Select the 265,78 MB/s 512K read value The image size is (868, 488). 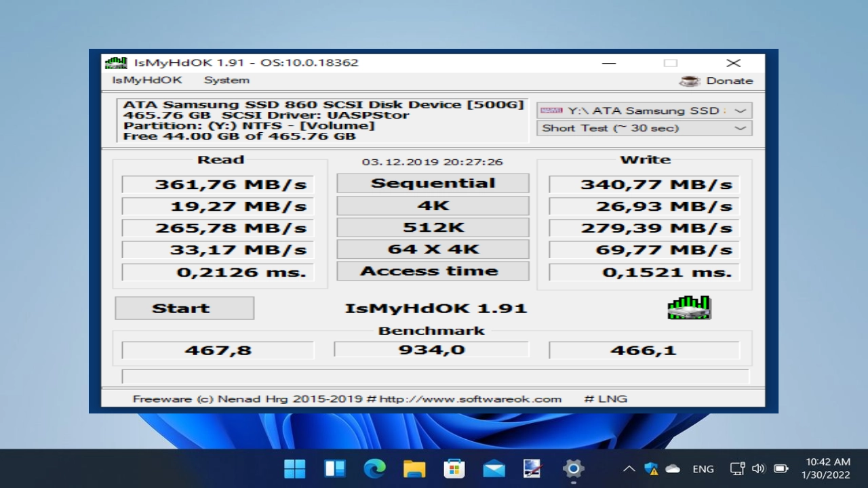[x=218, y=228]
